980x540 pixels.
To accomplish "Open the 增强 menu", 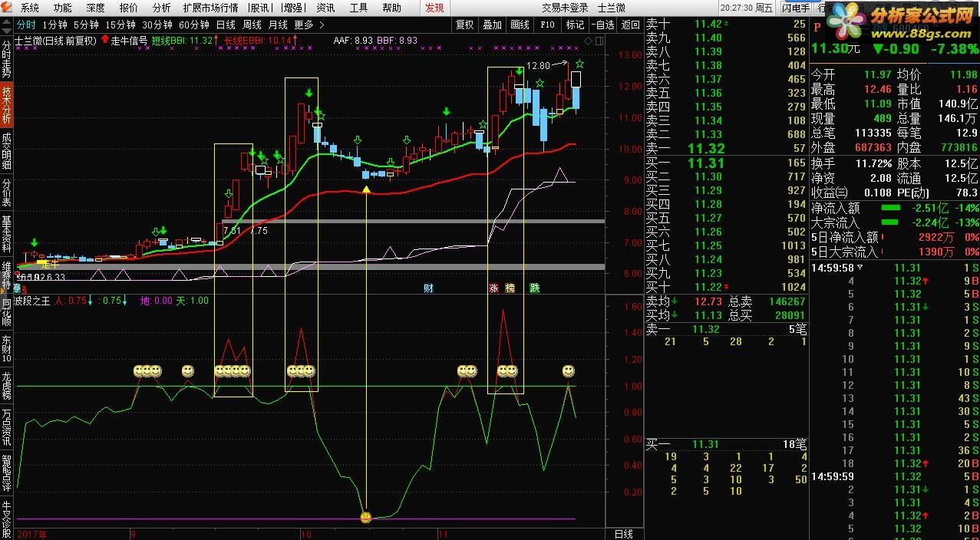I will coord(292,8).
